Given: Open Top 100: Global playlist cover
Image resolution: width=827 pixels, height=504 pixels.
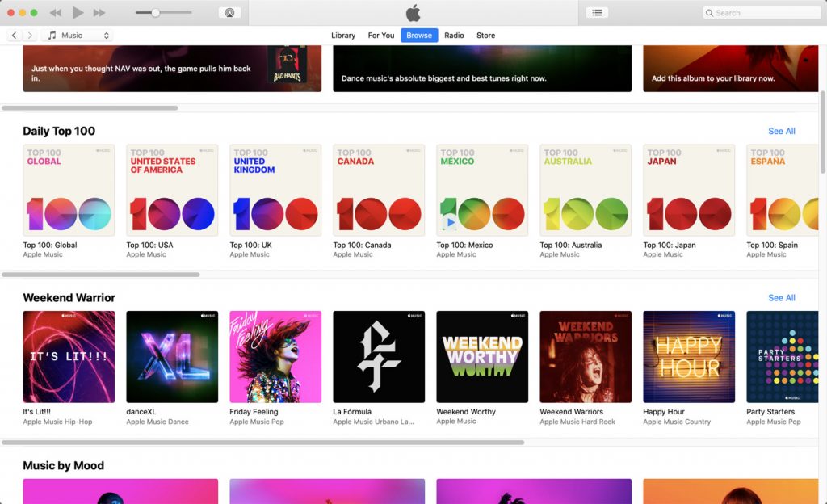Looking at the screenshot, I should 69,191.
